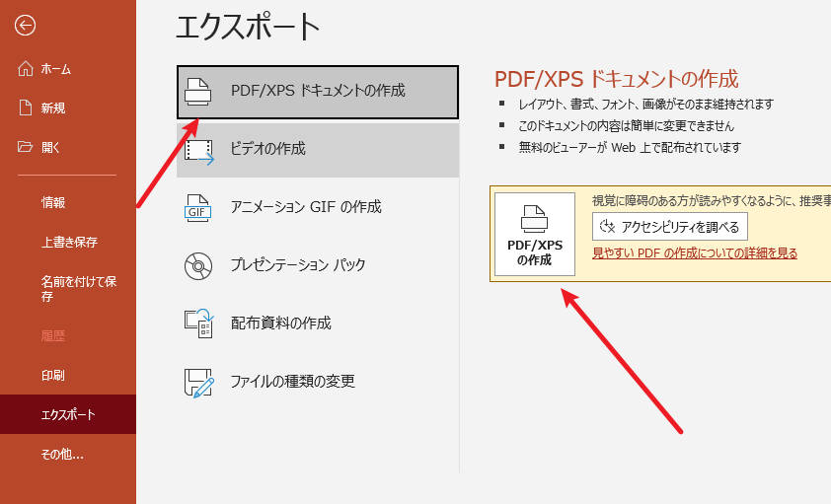
Task: Click アクセシビリティを調べる button
Action: (670, 227)
